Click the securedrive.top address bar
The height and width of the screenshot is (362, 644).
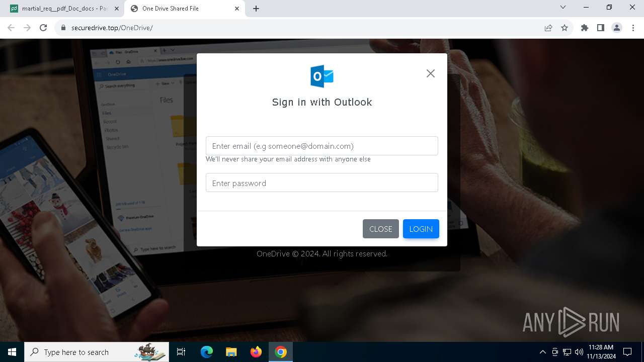(302, 28)
